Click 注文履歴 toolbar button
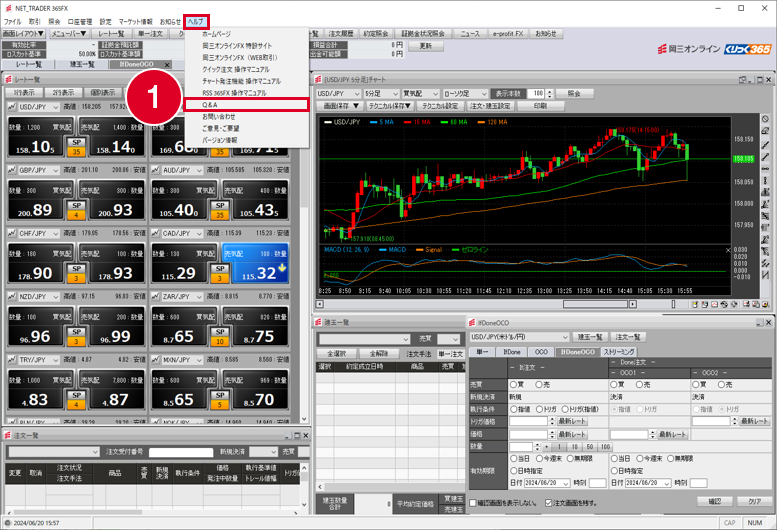778x530 pixels. [340, 34]
